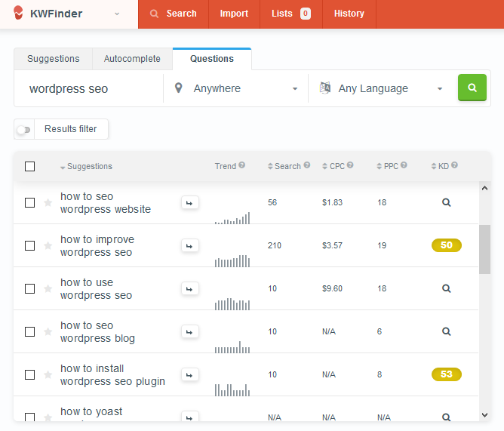Sort by the PPC column header

click(387, 166)
